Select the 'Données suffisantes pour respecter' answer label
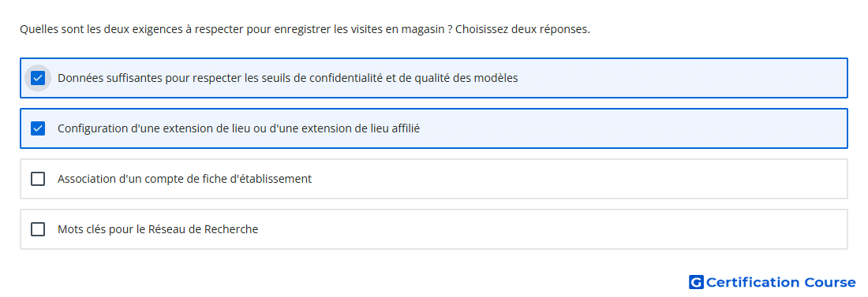The width and height of the screenshot is (868, 297). coord(288,78)
